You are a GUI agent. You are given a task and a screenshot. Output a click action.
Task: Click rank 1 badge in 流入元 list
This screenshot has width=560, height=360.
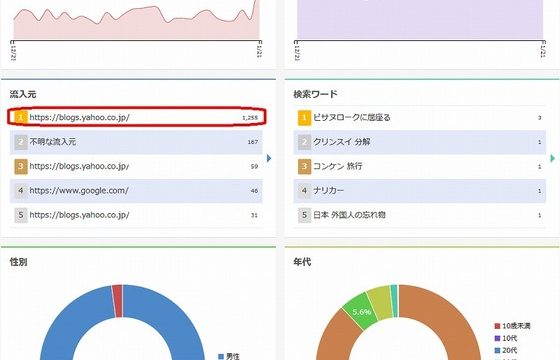click(x=21, y=117)
